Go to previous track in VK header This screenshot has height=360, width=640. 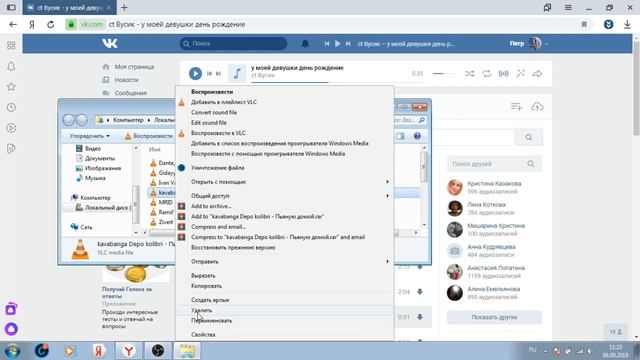(327, 44)
